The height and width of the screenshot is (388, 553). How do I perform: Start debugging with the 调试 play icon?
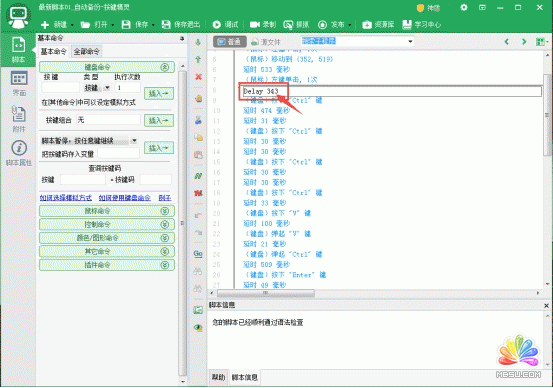coord(217,24)
